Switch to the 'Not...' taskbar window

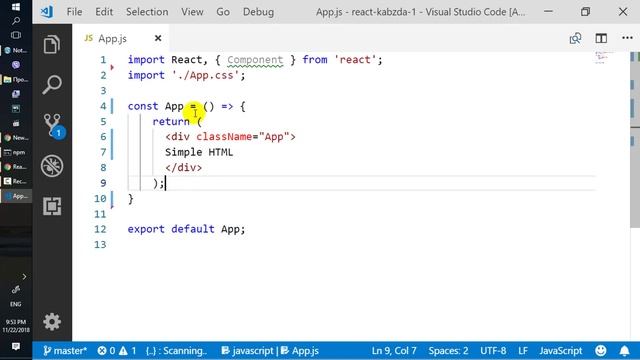(16, 50)
